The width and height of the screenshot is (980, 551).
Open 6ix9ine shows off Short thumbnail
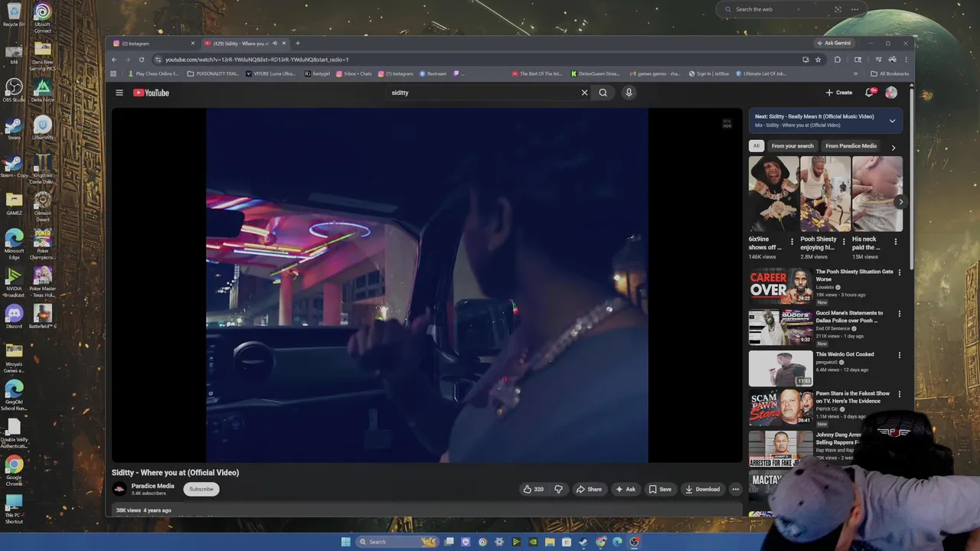[x=773, y=194]
